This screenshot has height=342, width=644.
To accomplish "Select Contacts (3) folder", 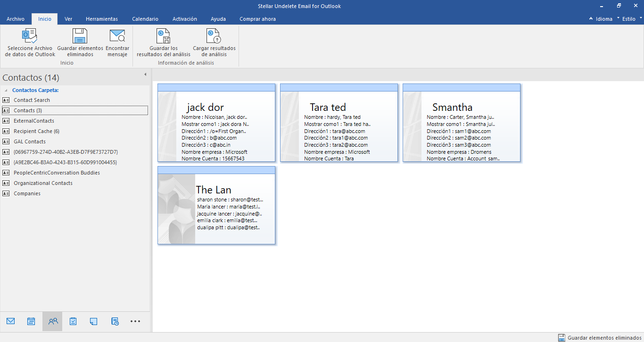I will coord(74,110).
